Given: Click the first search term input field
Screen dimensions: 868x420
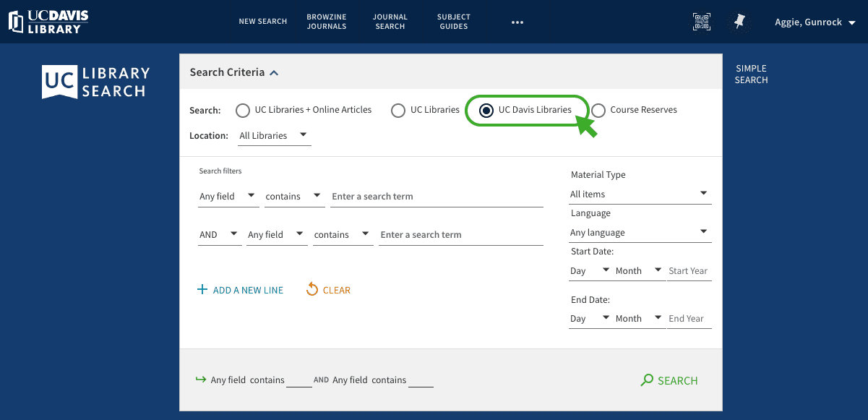Looking at the screenshot, I should tap(436, 197).
